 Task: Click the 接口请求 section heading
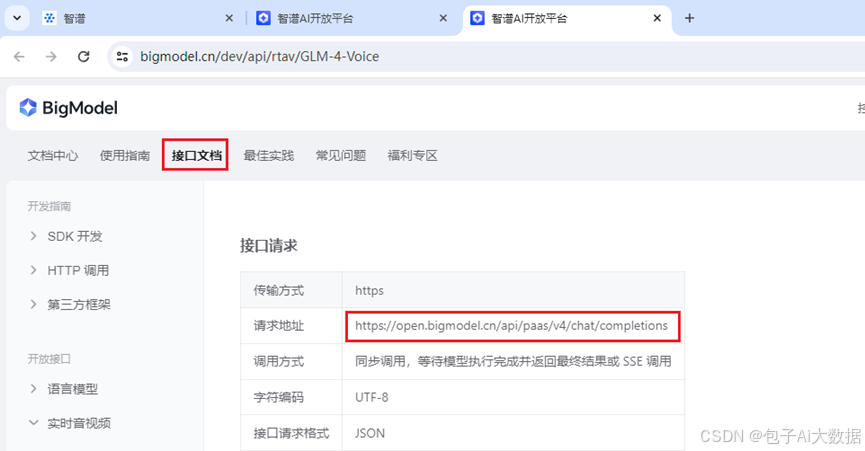(269, 245)
